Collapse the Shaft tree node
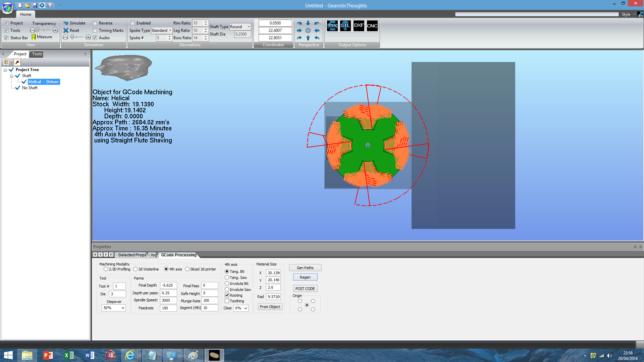Image resolution: width=644 pixels, height=362 pixels. 12,76
